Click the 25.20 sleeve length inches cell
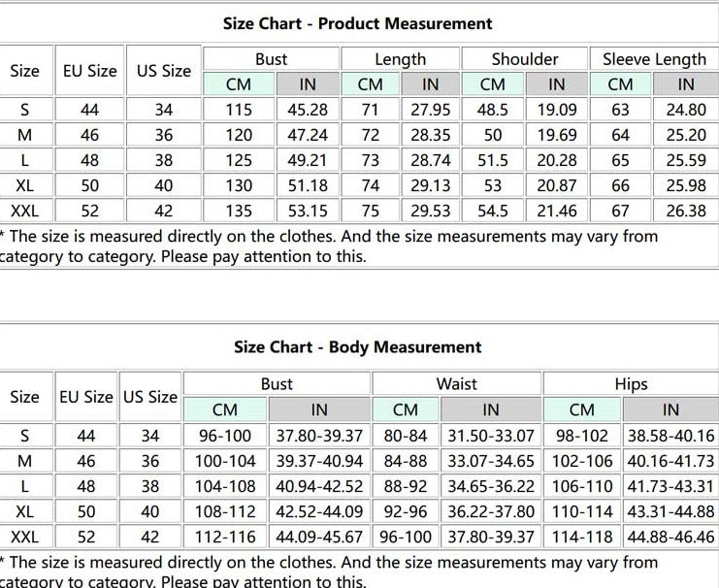The height and width of the screenshot is (588, 719). tap(686, 135)
